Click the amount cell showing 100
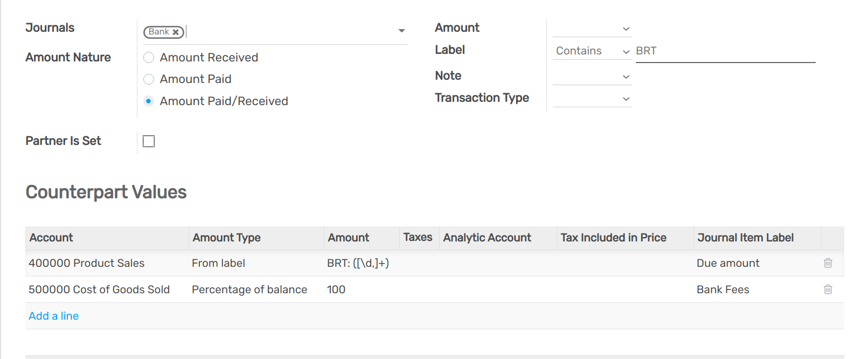Image resolution: width=868 pixels, height=359 pixels. click(362, 289)
